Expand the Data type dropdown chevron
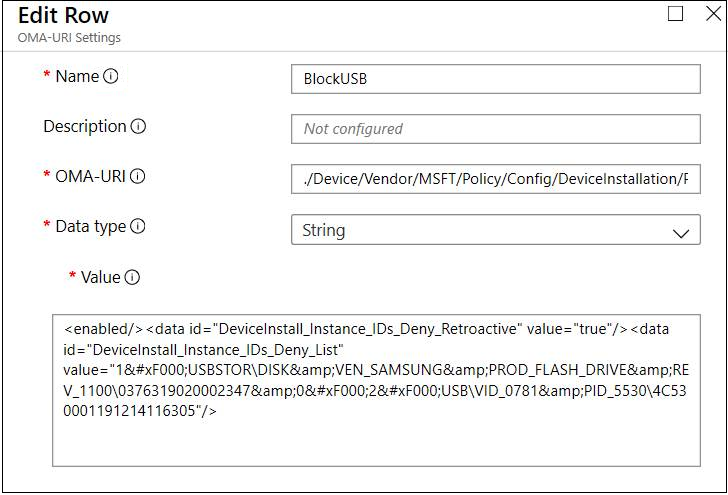The image size is (728, 495). point(681,232)
